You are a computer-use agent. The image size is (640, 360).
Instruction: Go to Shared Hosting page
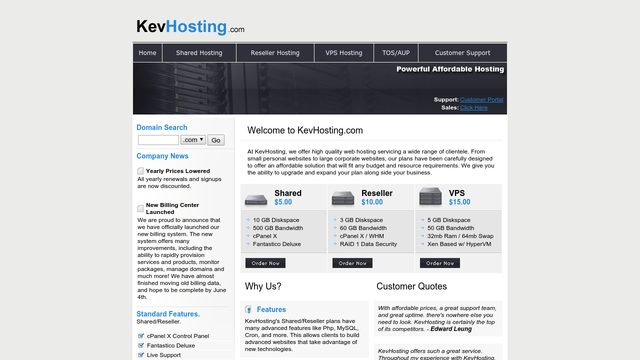pyautogui.click(x=199, y=53)
